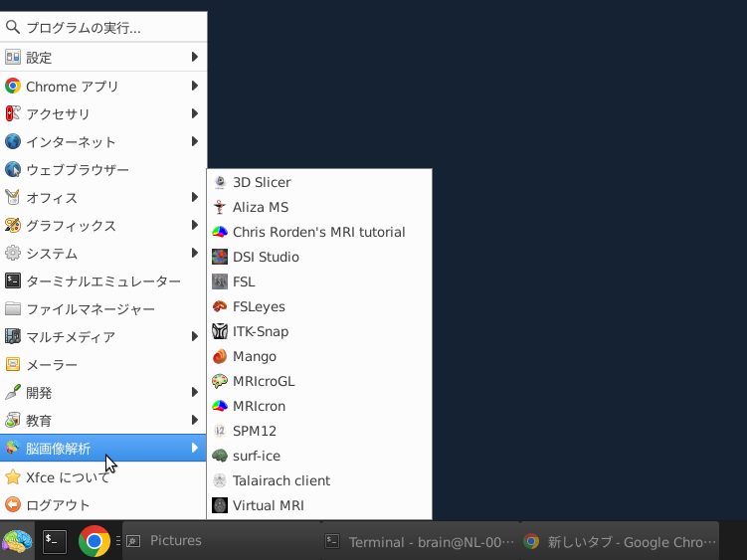747x560 pixels.
Task: Click プログラムの実行... run program entry
Action: pos(103,28)
